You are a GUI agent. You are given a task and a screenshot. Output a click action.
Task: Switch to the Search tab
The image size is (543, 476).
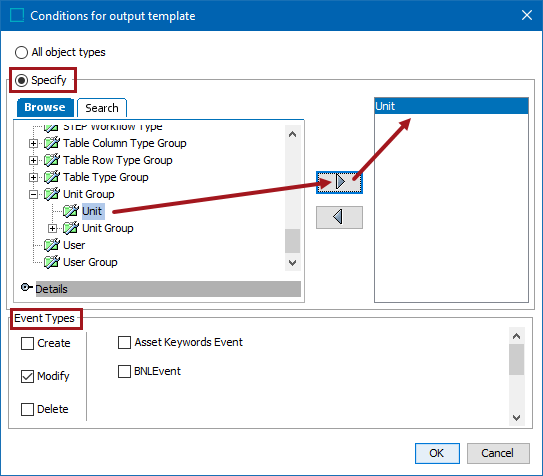click(102, 108)
